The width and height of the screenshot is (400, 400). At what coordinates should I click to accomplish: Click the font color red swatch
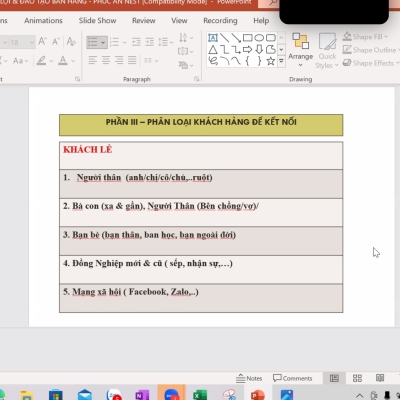[x=63, y=61]
